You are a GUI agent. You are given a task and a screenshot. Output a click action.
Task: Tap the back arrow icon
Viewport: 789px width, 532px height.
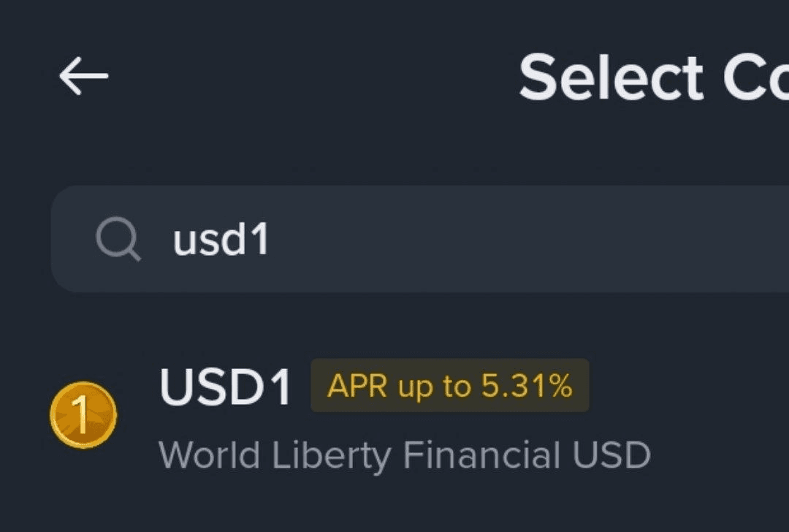click(x=83, y=76)
